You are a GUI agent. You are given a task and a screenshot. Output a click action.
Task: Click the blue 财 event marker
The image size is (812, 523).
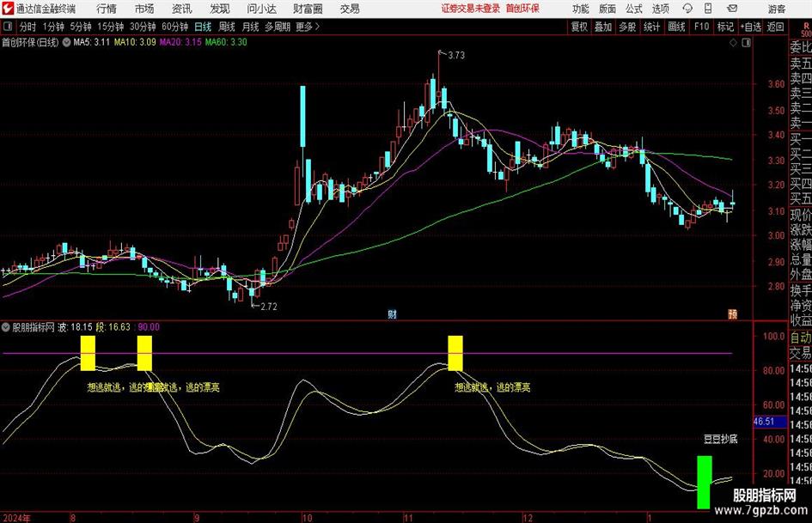393,314
